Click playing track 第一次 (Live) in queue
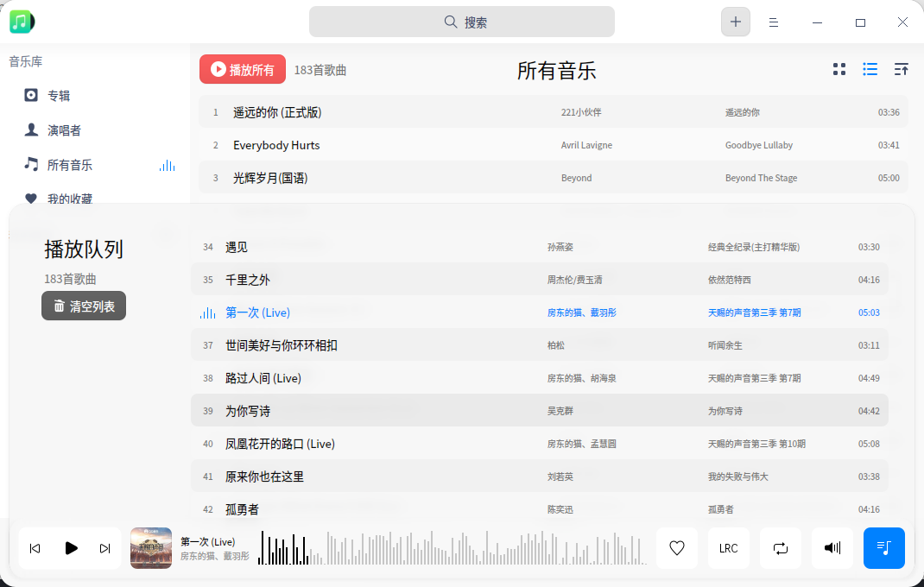 pyautogui.click(x=539, y=312)
